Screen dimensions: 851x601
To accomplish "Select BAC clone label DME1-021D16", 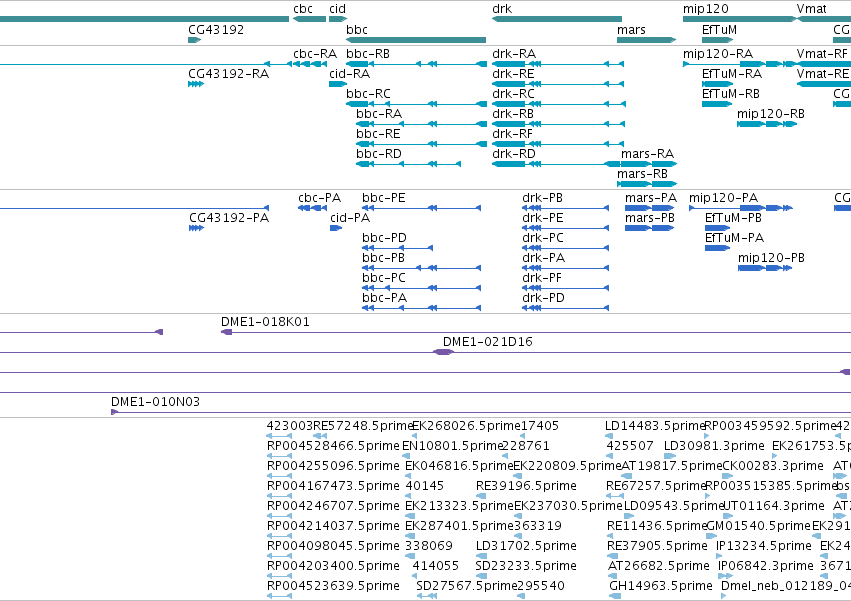I will pyautogui.click(x=487, y=342).
